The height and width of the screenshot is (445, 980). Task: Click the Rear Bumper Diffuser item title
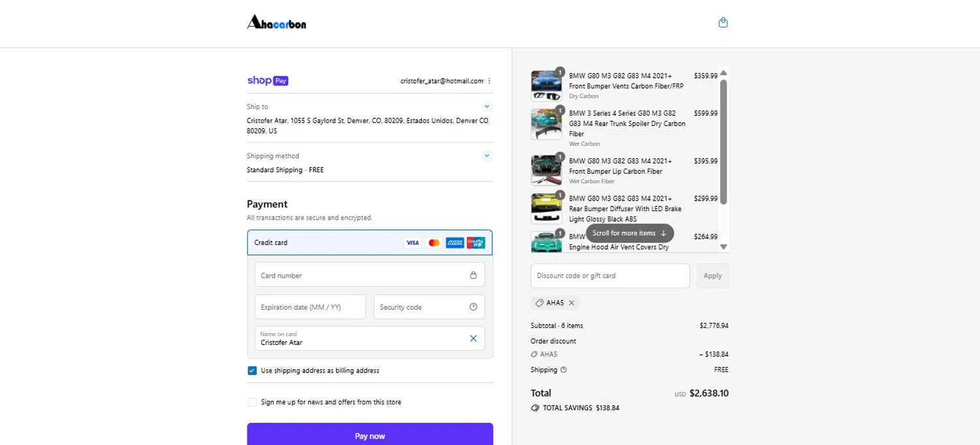625,208
